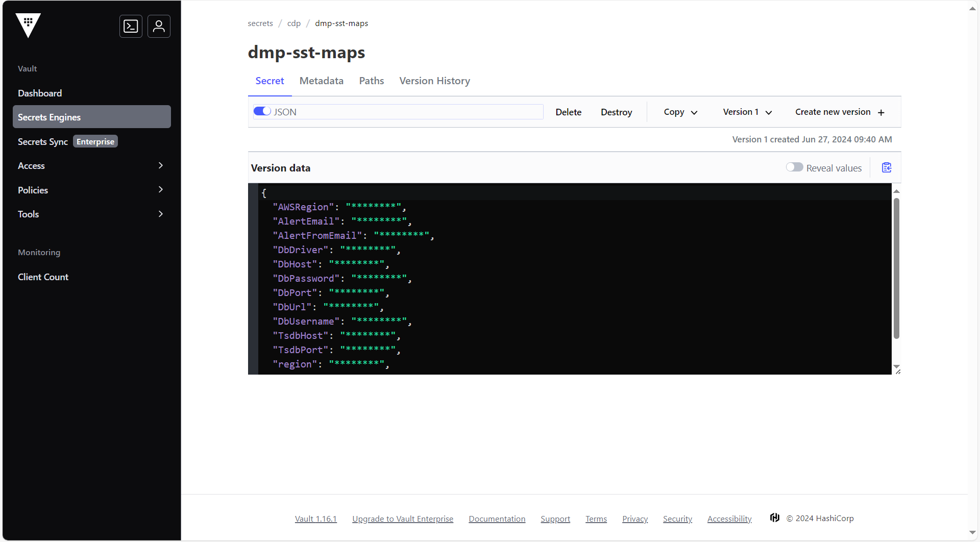
Task: Copy version data using the clipboard icon
Action: (x=886, y=167)
